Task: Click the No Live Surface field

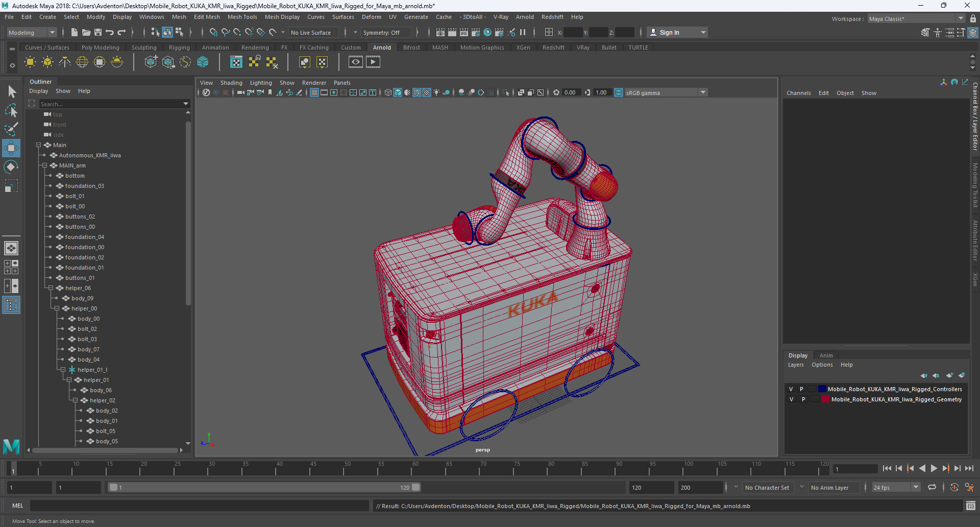Action: pos(313,32)
